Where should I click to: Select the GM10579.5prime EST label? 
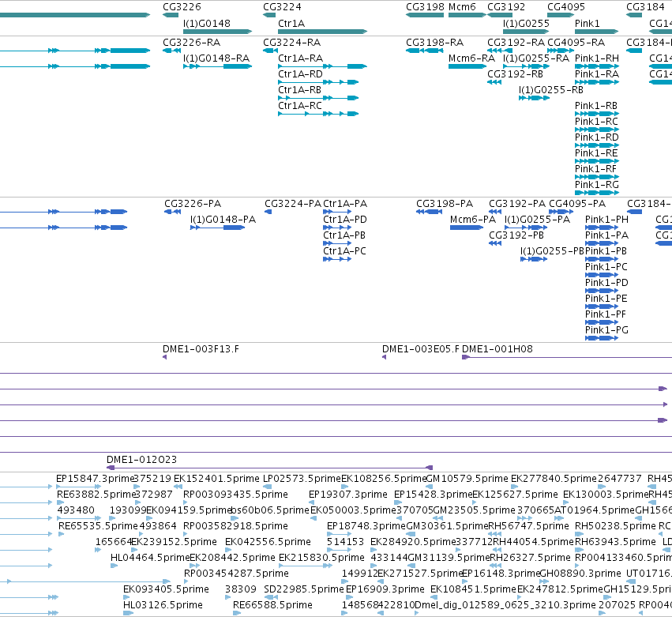(x=467, y=479)
